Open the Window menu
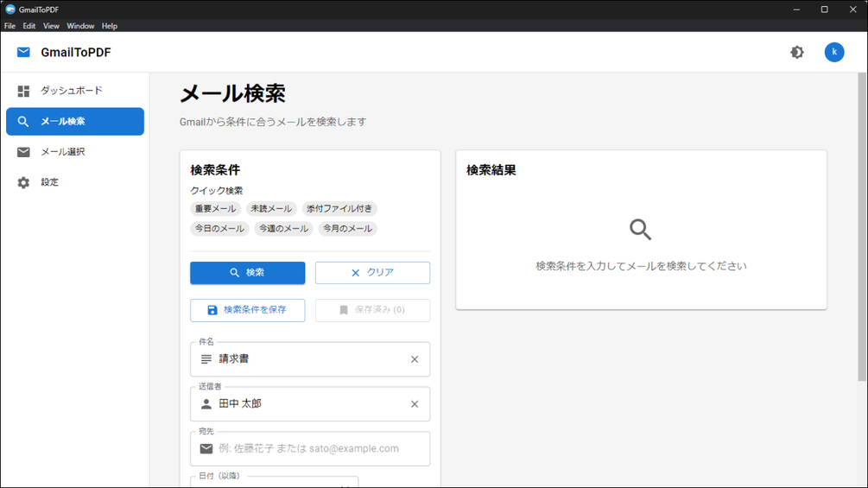Viewport: 868px width, 488px height. (80, 26)
